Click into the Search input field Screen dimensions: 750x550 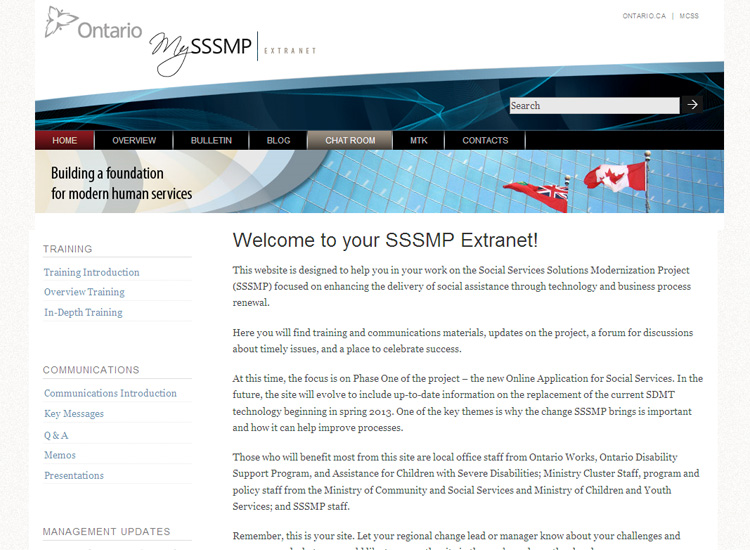[x=594, y=105]
